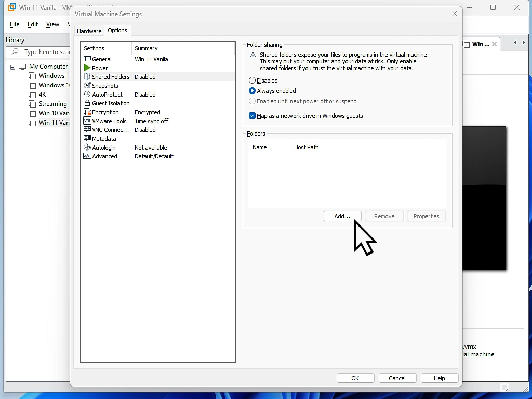Click the Help button
Image resolution: width=532 pixels, height=399 pixels.
pyautogui.click(x=440, y=378)
